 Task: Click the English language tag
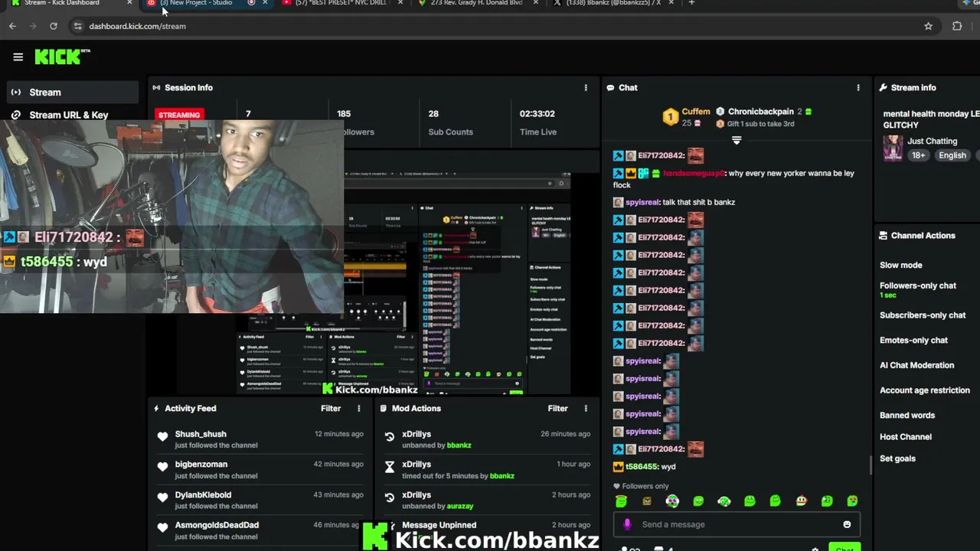952,155
